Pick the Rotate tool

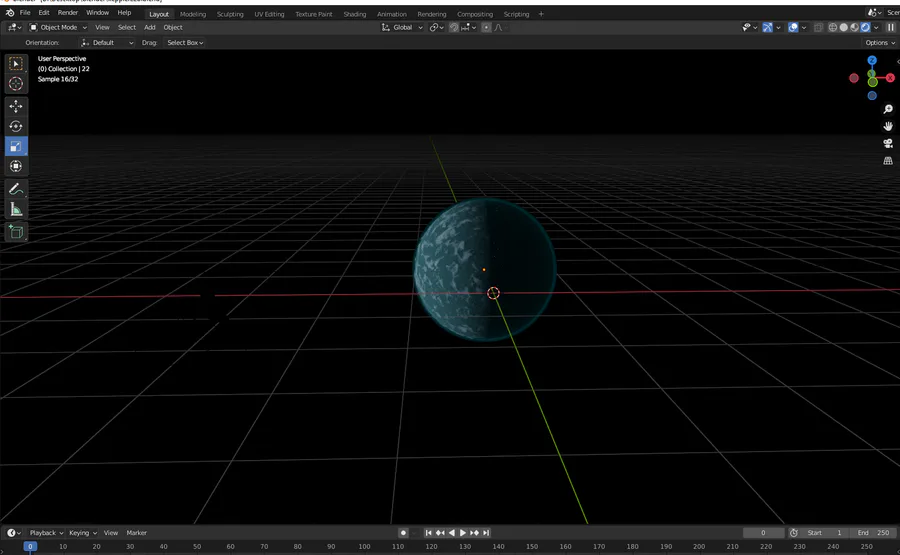click(x=15, y=126)
